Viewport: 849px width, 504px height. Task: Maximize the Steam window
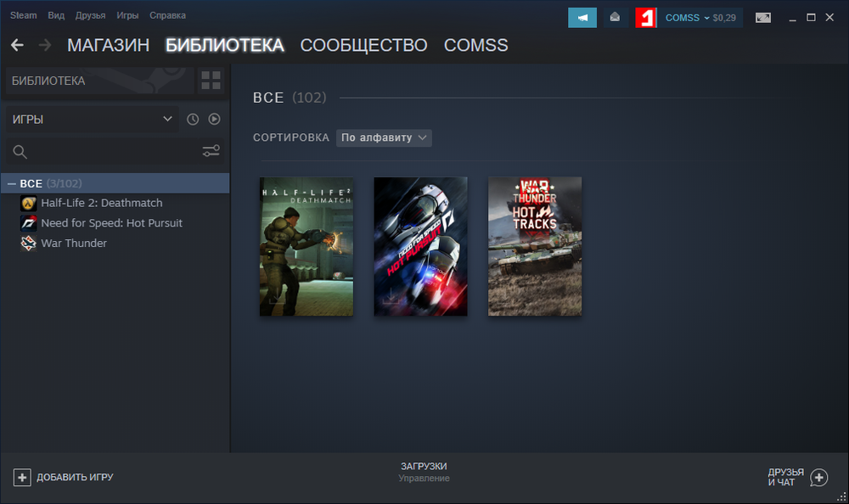click(x=811, y=17)
